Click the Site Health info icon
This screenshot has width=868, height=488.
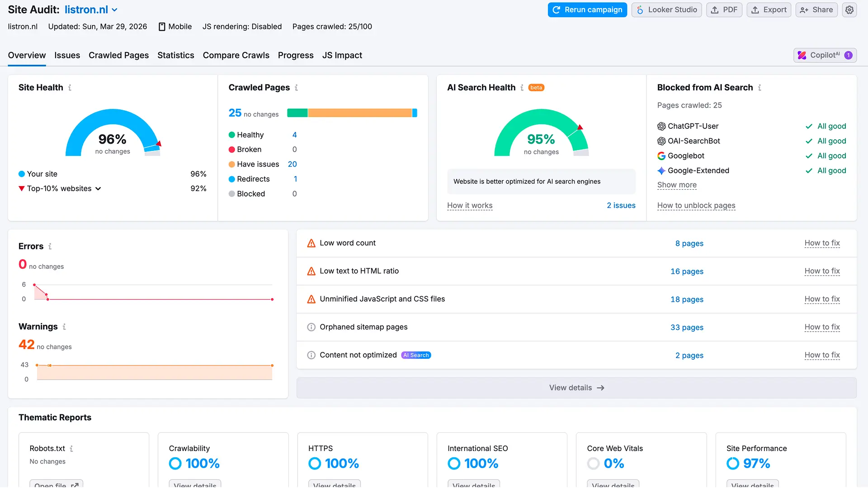point(69,87)
